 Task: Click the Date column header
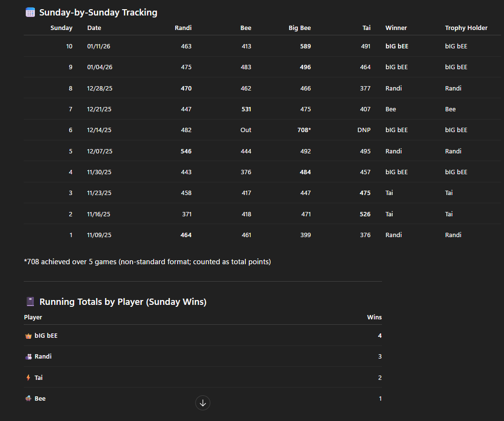[94, 28]
